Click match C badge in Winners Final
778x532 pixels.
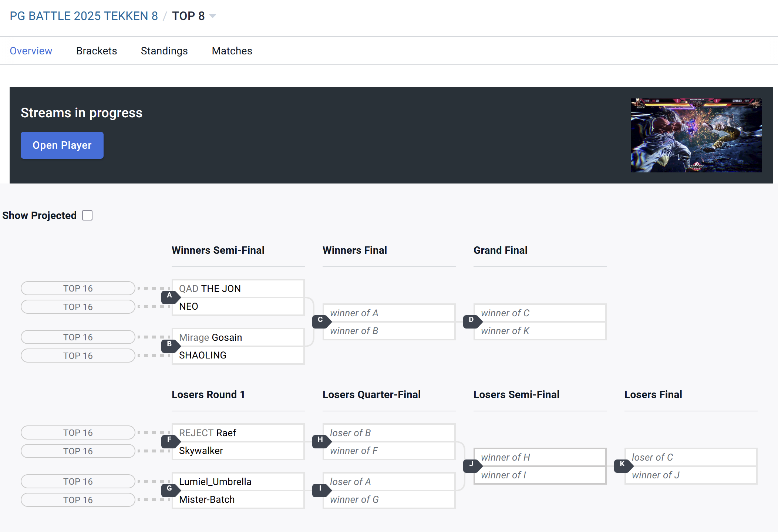(x=320, y=320)
